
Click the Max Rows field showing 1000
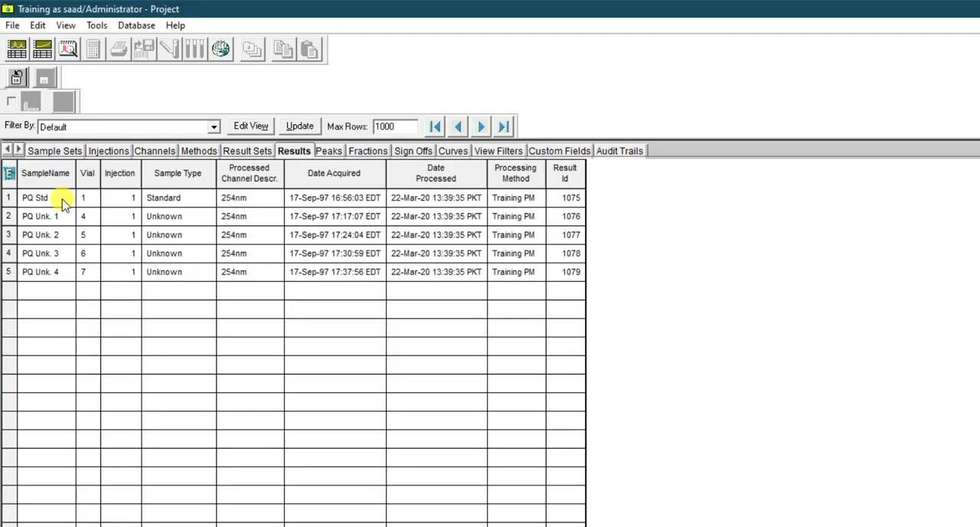pos(395,126)
